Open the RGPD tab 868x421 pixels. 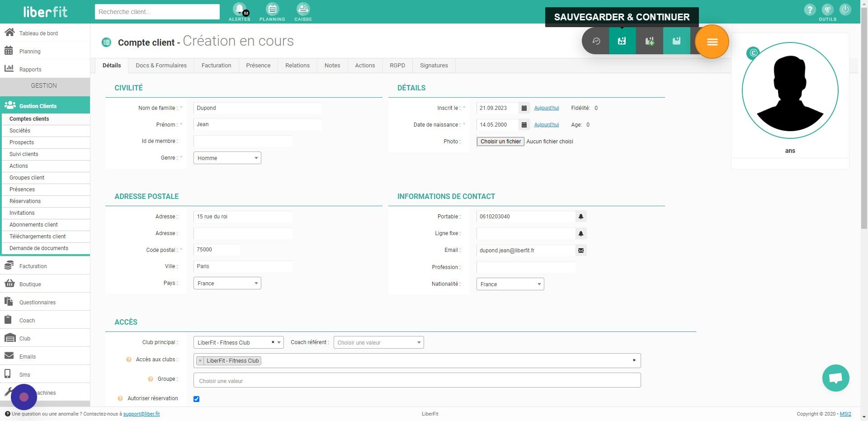397,66
